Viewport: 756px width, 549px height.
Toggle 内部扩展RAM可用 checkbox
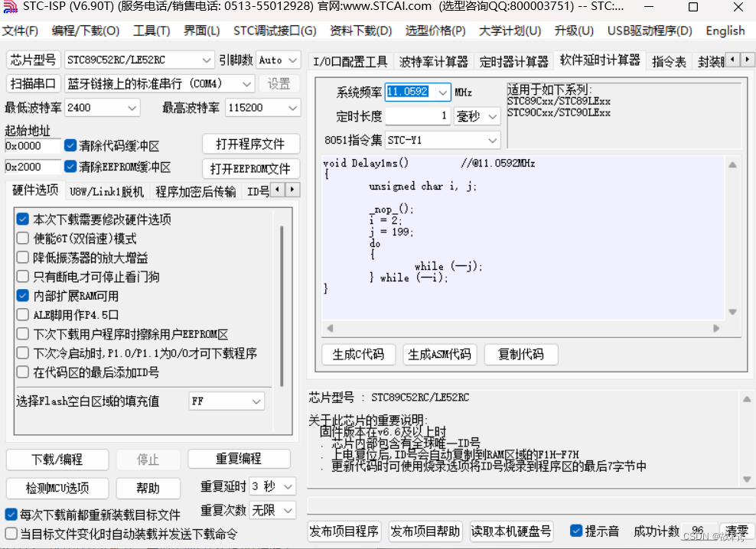click(x=23, y=295)
